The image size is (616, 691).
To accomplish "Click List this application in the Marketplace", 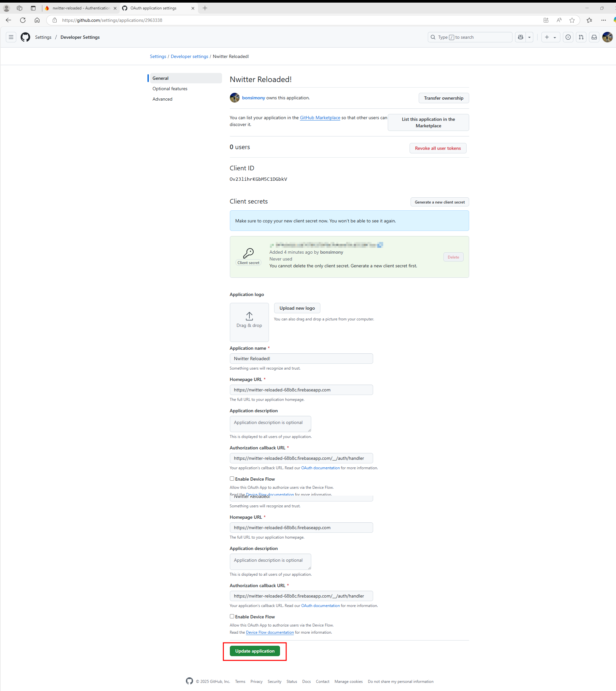I will point(428,122).
